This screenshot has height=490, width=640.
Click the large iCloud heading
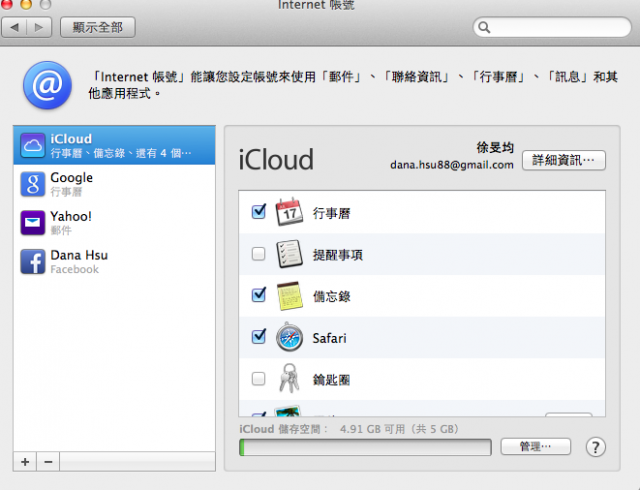coord(276,160)
